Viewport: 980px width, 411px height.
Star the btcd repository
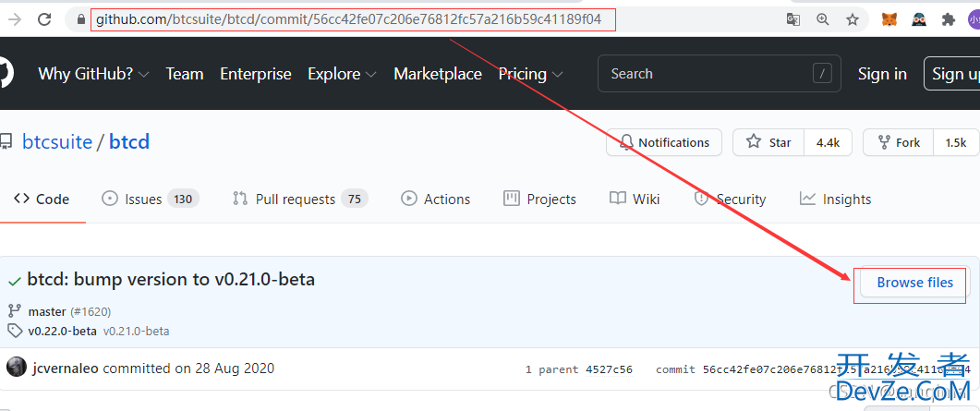point(768,142)
